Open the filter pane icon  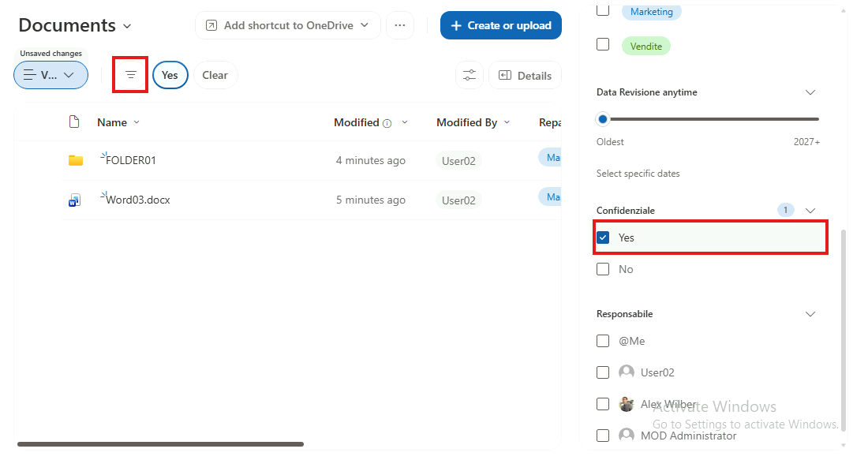pos(131,75)
